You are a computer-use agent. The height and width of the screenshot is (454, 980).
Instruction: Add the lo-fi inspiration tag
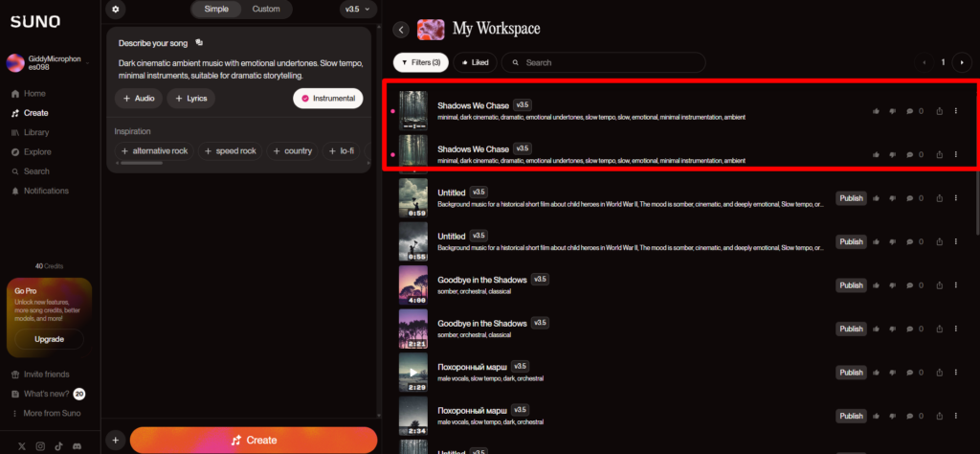click(x=344, y=151)
